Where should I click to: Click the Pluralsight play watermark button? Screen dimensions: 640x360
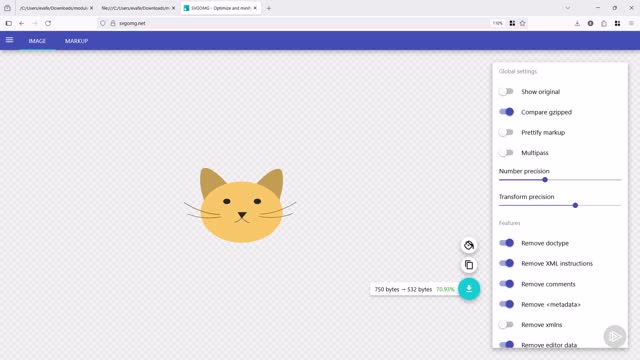point(615,336)
